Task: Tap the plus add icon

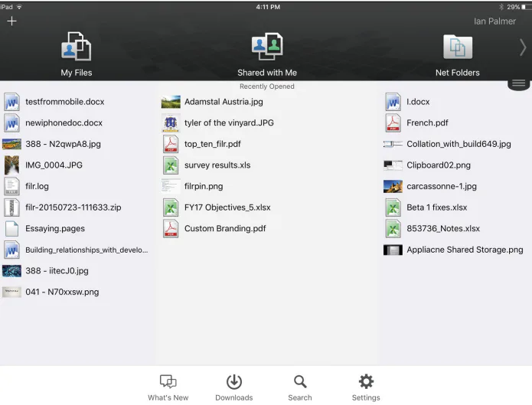Action: coord(11,21)
